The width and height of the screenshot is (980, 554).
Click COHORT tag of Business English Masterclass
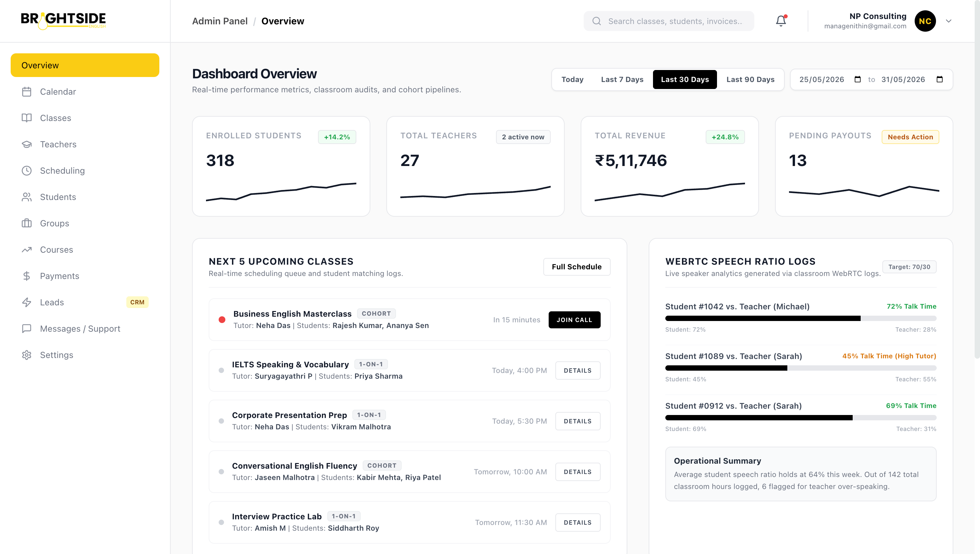[x=376, y=314]
